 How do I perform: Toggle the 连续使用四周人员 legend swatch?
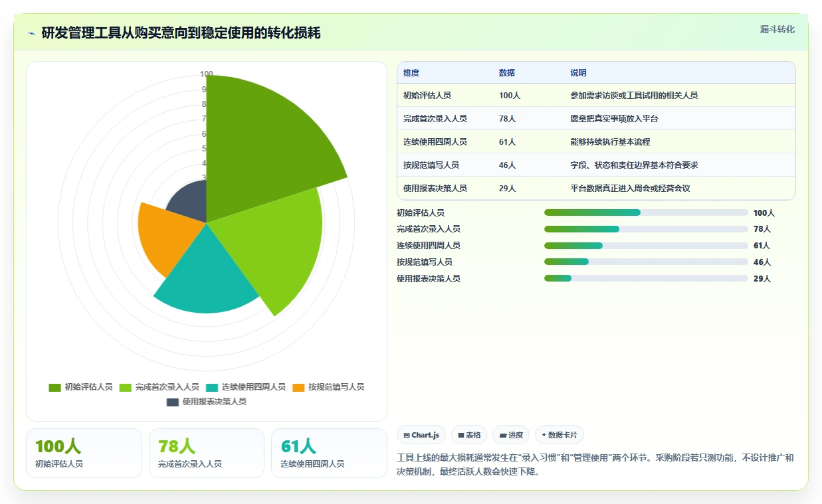tap(212, 387)
